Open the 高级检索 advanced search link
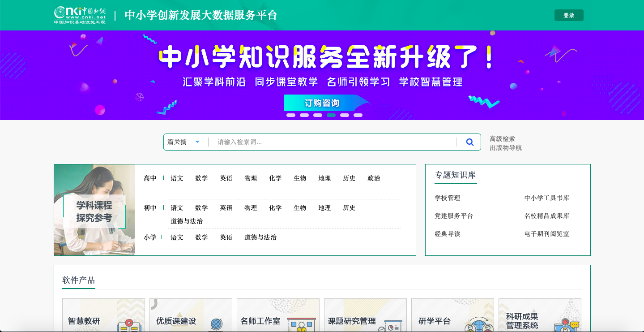This screenshot has width=644, height=332. point(502,139)
